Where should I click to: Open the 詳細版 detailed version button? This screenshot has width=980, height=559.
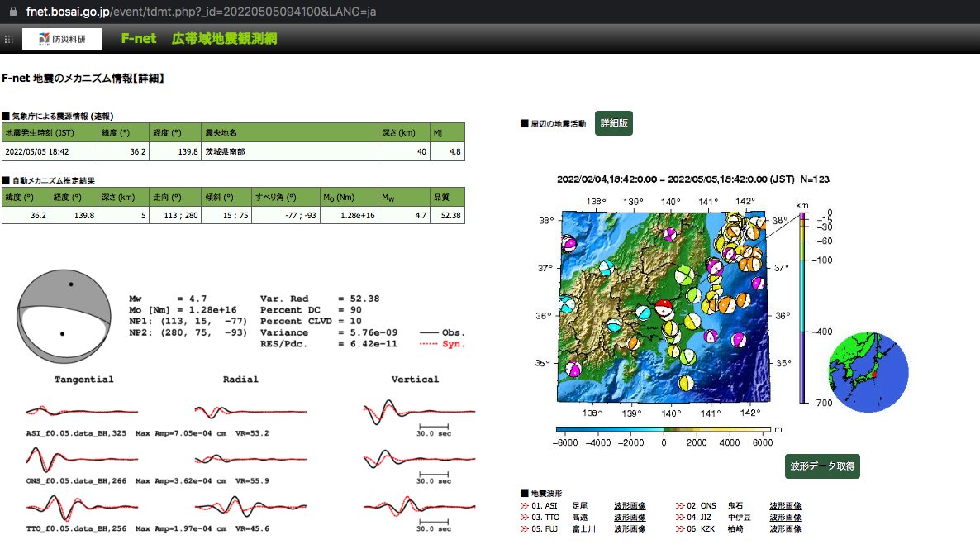(x=614, y=123)
